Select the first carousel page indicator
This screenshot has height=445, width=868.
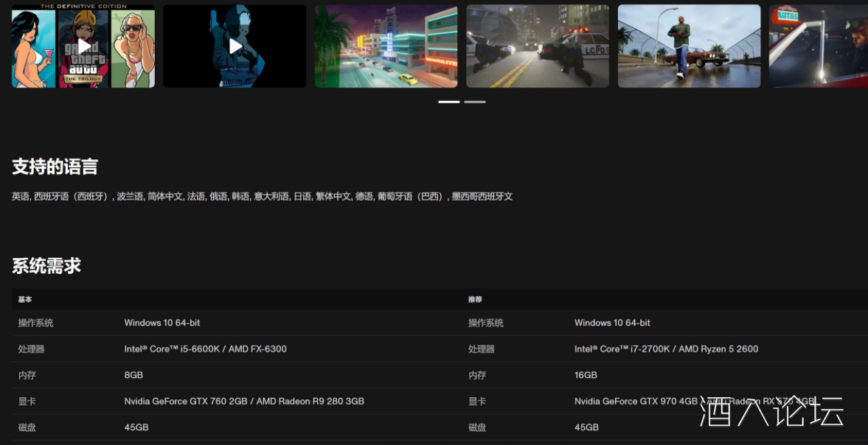coord(449,102)
